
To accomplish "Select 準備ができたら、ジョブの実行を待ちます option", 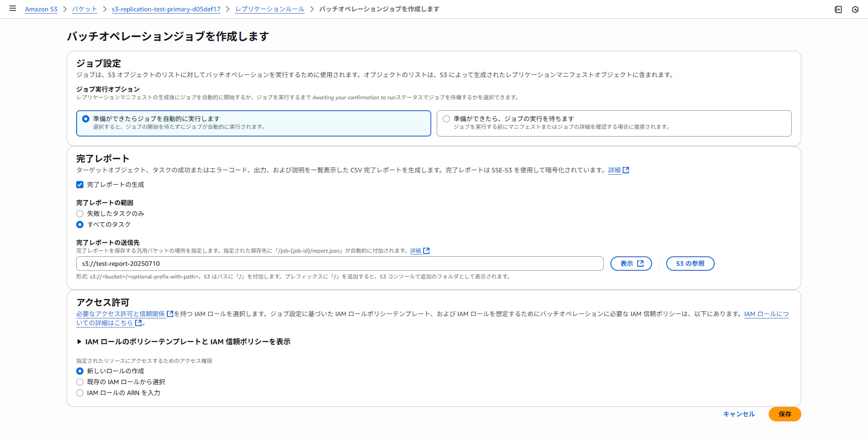I will coord(446,118).
